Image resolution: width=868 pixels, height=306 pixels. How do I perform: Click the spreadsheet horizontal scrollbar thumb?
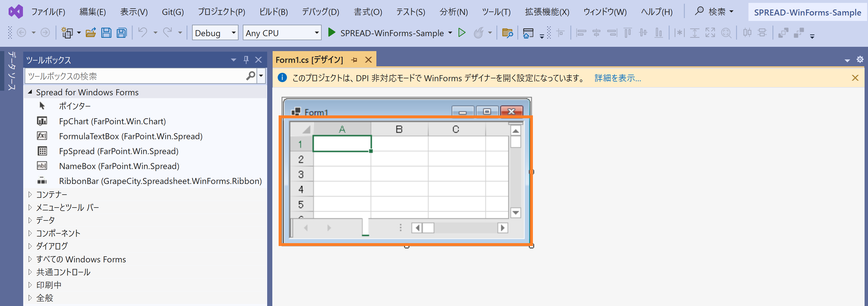[428, 228]
